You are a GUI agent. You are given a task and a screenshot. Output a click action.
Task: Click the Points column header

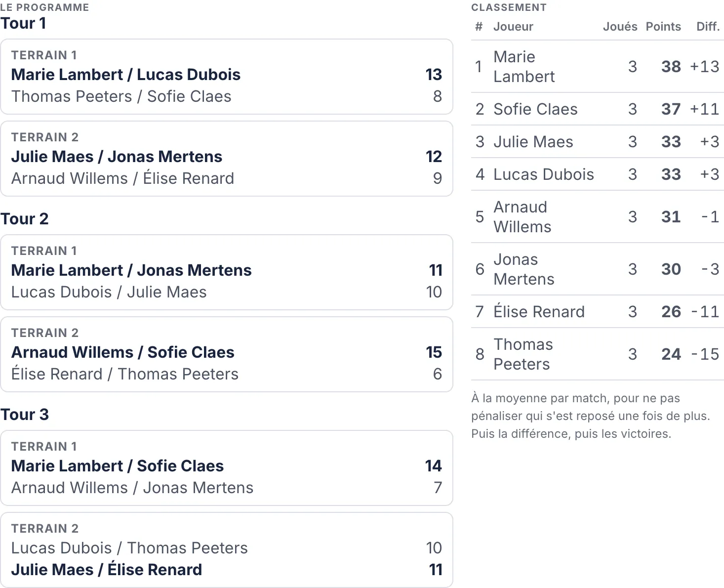663,27
